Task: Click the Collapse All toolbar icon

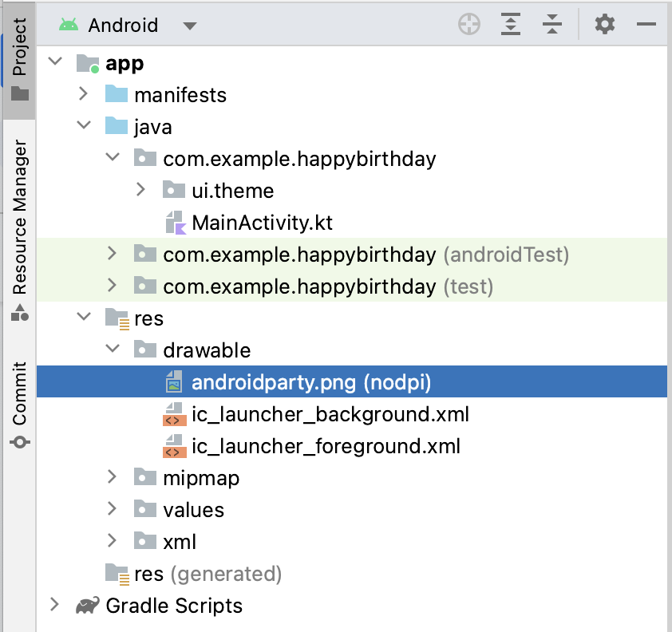Action: pyautogui.click(x=552, y=25)
